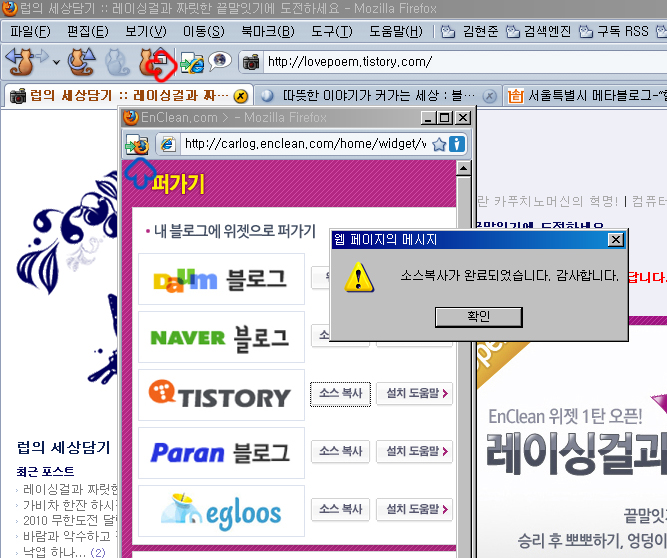Focus the carlog.enclean.com popup address field

point(305,144)
